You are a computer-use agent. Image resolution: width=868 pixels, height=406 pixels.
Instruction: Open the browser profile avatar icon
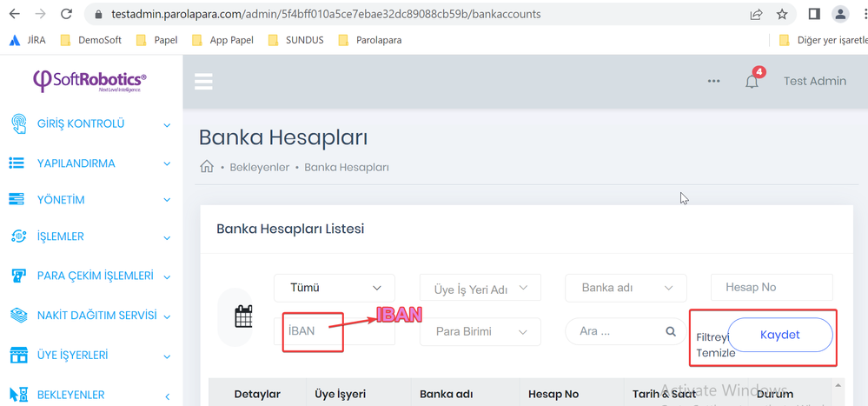(x=840, y=14)
